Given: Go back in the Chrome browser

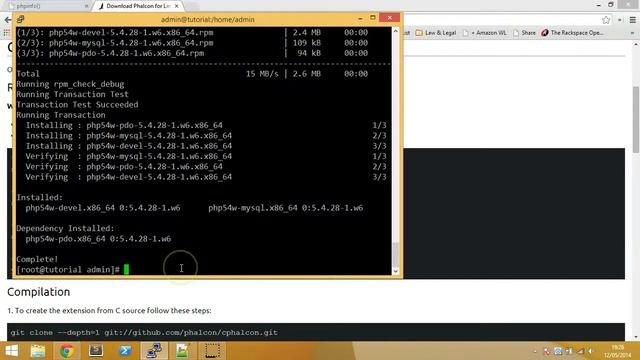Looking at the screenshot, I should click(7, 20).
